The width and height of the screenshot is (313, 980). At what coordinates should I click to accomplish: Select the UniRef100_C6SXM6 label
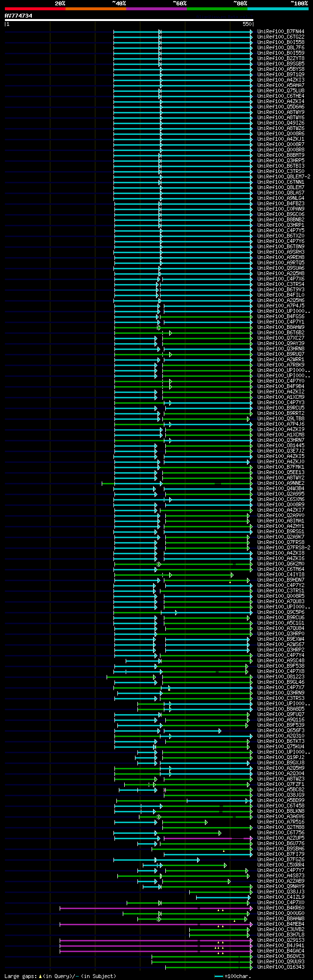281,500
